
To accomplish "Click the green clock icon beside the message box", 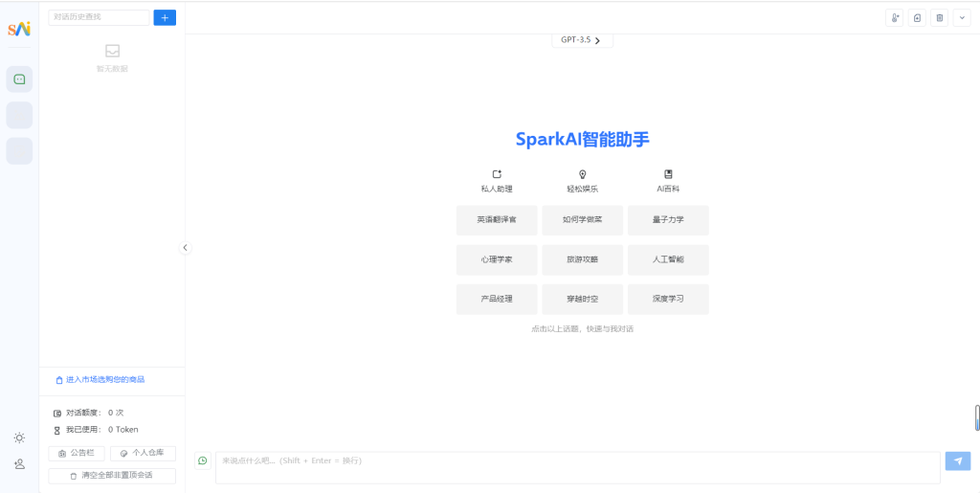I will [203, 460].
